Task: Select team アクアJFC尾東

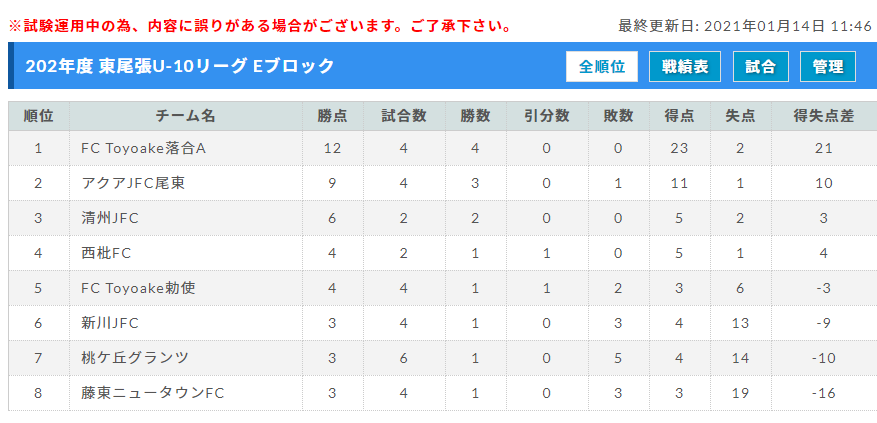Action: tap(133, 183)
